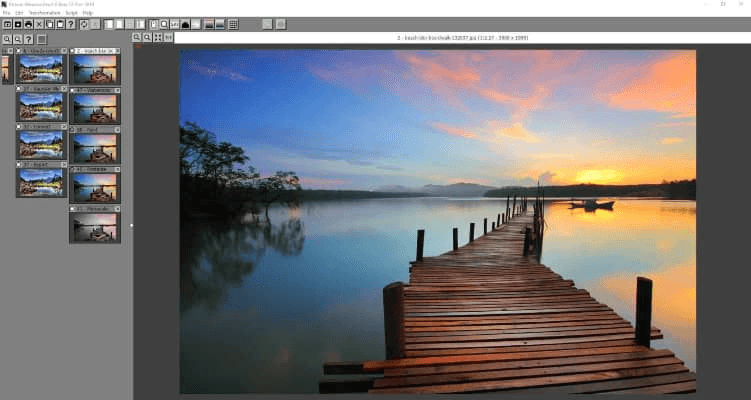Open the File menu

(6, 13)
